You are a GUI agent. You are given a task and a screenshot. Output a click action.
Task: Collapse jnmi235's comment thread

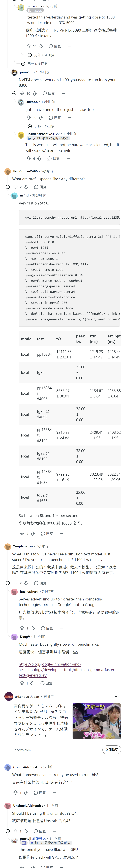click(14, 93)
